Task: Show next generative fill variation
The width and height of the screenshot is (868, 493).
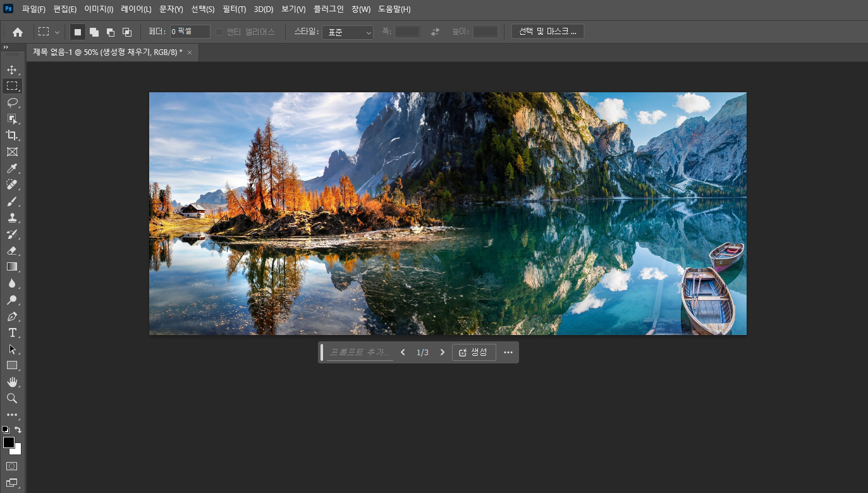Action: pyautogui.click(x=443, y=353)
